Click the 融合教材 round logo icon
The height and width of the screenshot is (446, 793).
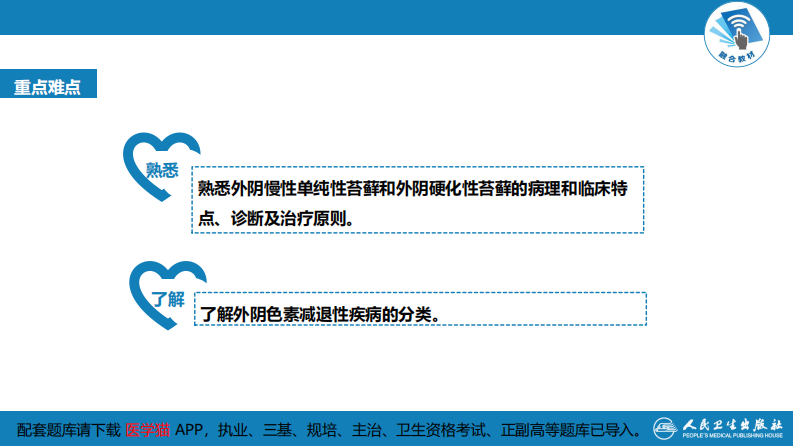coord(737,34)
